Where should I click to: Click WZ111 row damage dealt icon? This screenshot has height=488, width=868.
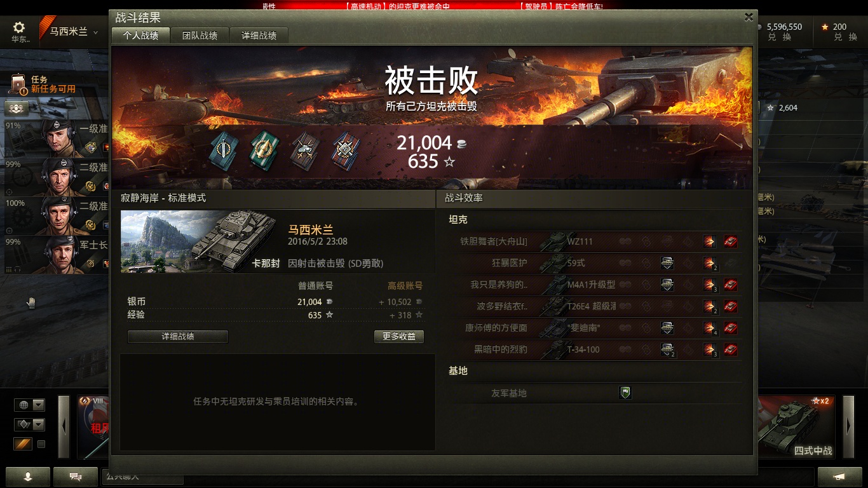710,241
